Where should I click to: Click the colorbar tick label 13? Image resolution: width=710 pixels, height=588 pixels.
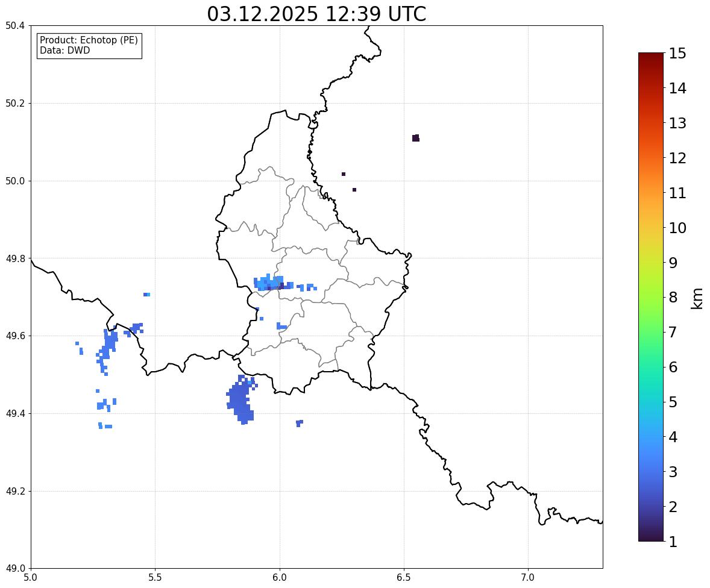coord(677,123)
